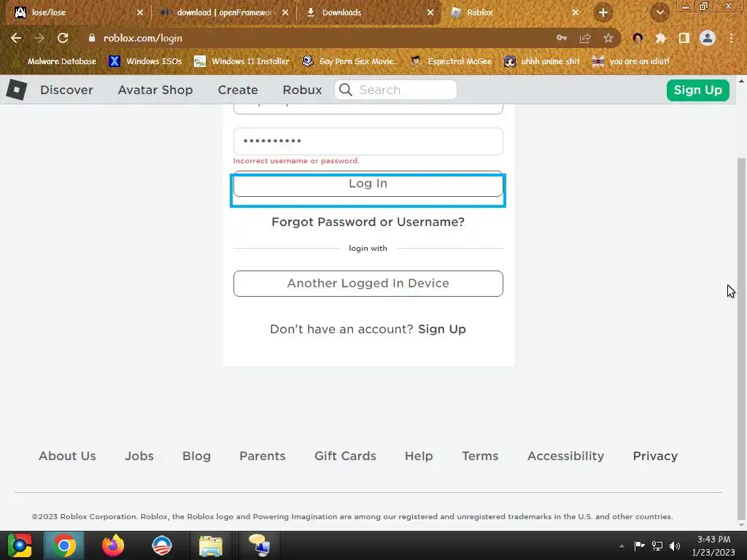The width and height of the screenshot is (747, 560).
Task: Switch to the Downloads tab
Action: (x=369, y=13)
